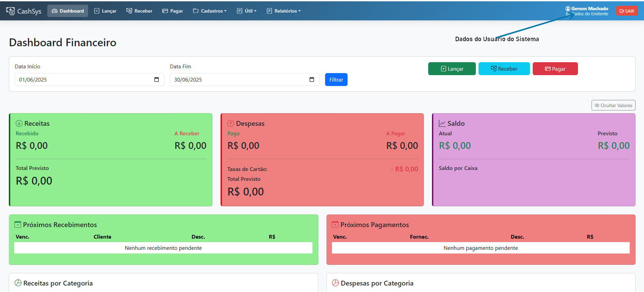The width and height of the screenshot is (644, 292).
Task: Select Pagar in the top navigation bar
Action: click(x=173, y=11)
